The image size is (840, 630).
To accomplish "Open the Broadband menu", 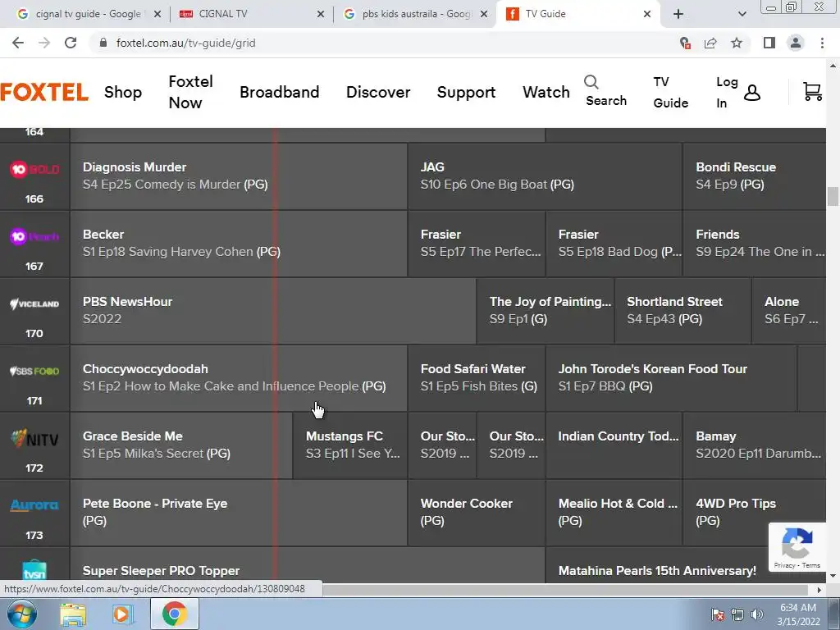I will [279, 92].
